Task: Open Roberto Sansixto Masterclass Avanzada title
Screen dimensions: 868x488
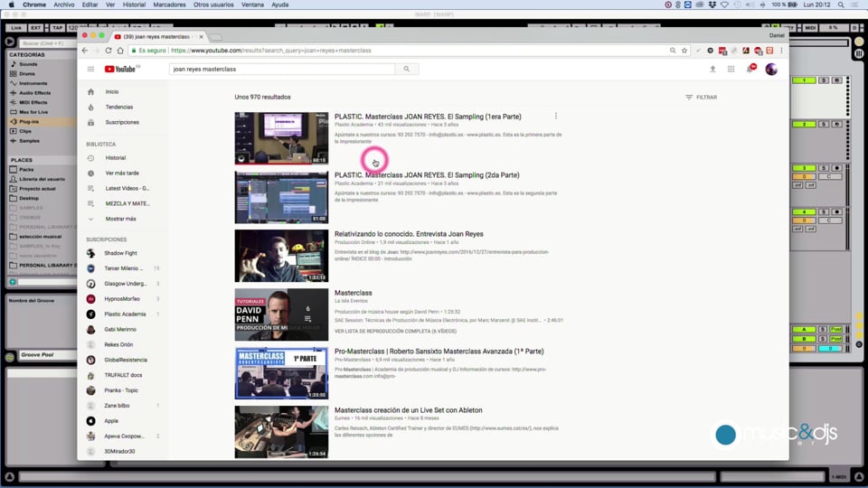Action: click(439, 352)
